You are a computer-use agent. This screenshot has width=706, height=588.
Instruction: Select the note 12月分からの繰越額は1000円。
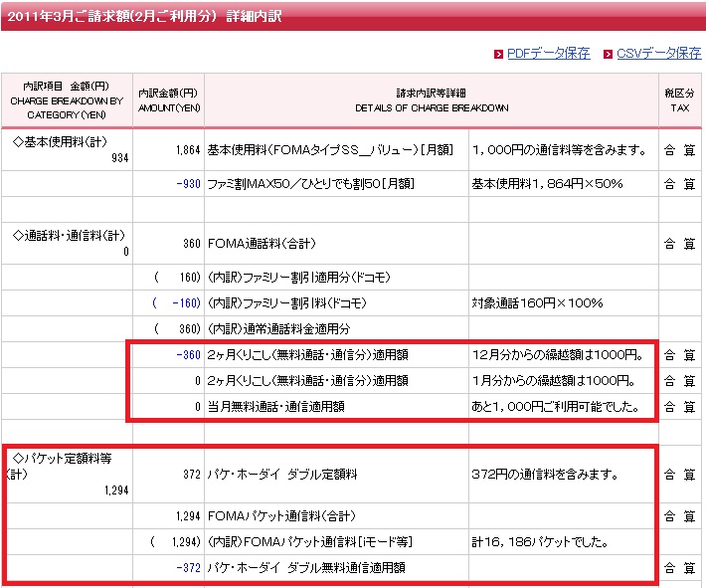559,355
